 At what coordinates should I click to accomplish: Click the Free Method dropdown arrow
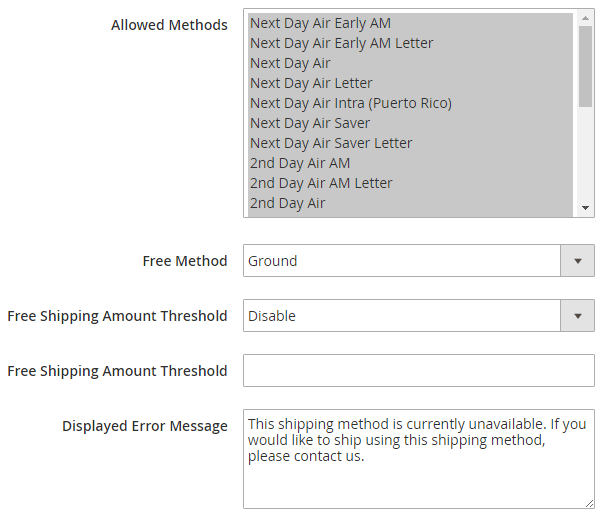coord(577,261)
